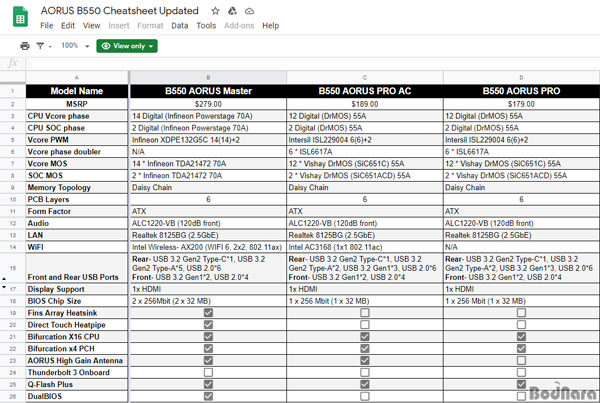This screenshot has width=600, height=403.
Task: Select row 15 header number
Action: 13,268
